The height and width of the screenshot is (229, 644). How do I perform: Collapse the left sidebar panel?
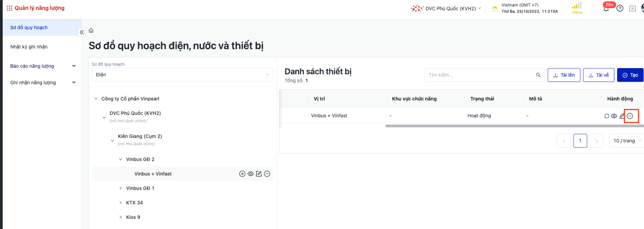coord(82,32)
